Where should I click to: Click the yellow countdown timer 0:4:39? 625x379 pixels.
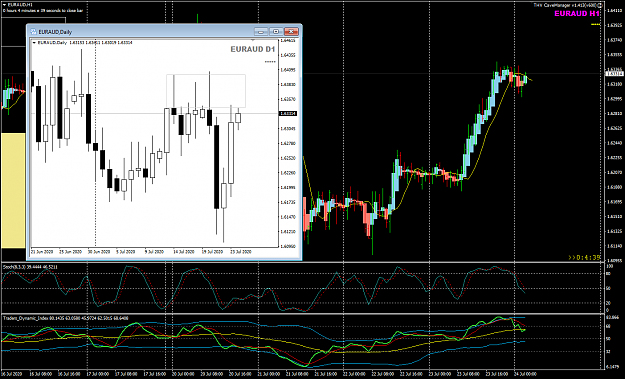pos(584,257)
